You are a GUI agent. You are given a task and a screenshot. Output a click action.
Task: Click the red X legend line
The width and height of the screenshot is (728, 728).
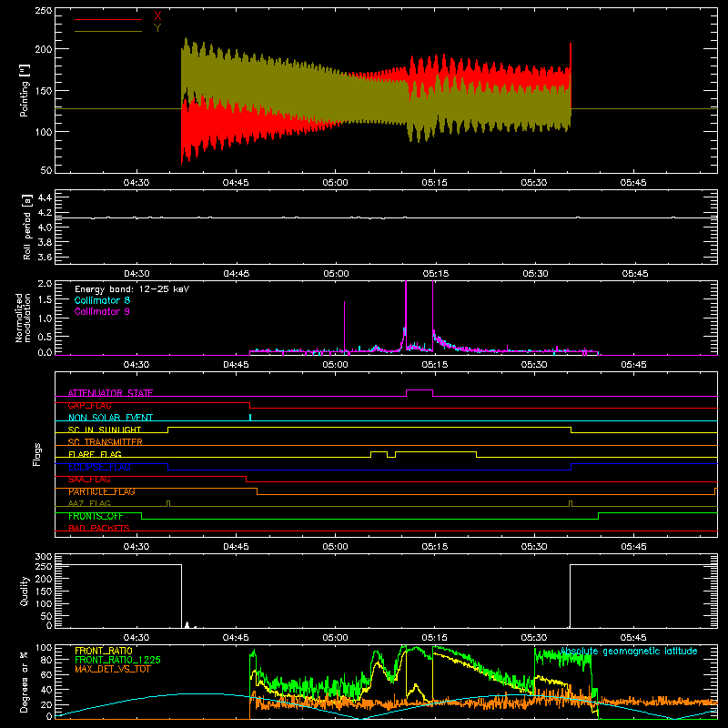pyautogui.click(x=108, y=19)
